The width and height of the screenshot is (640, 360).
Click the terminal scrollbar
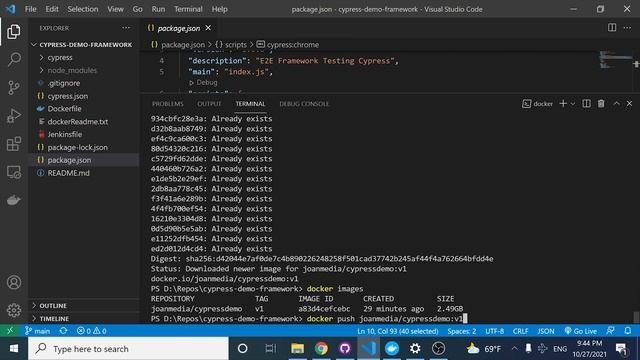pyautogui.click(x=636, y=317)
